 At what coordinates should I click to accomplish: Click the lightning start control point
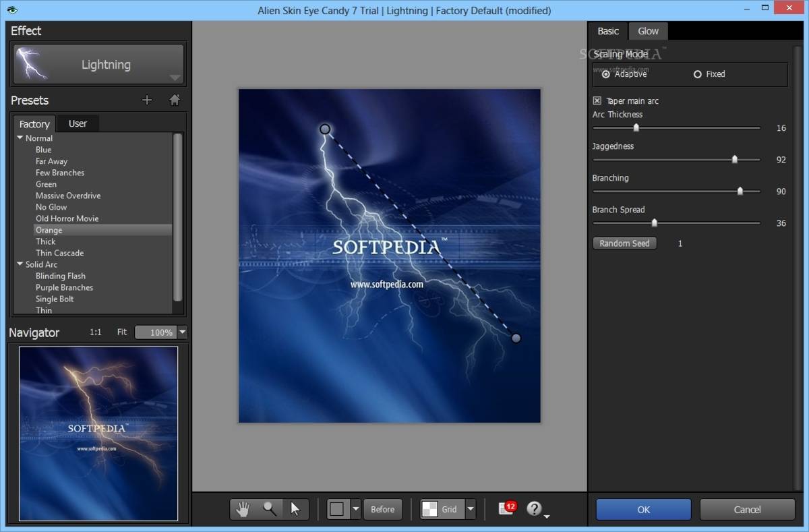coord(325,129)
